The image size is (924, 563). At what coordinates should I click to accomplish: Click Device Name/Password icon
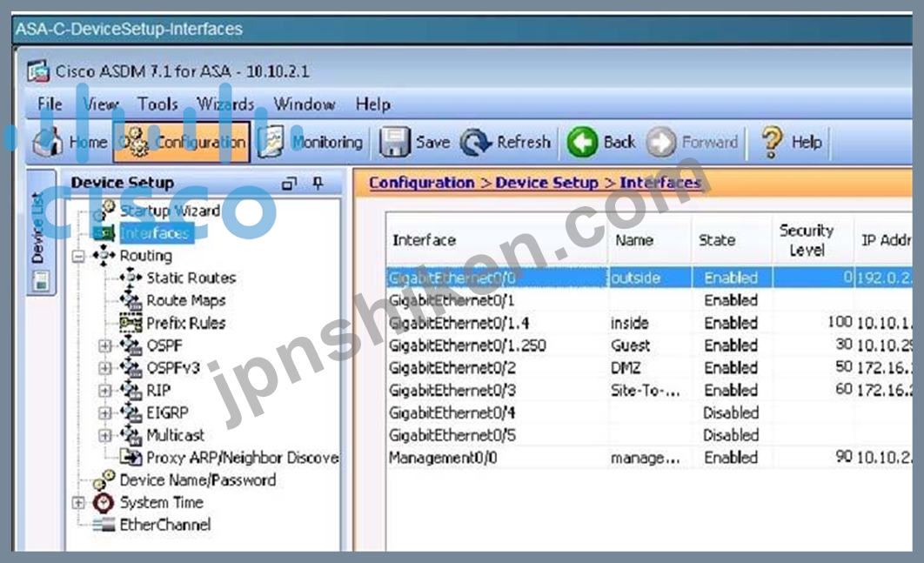coord(104,479)
